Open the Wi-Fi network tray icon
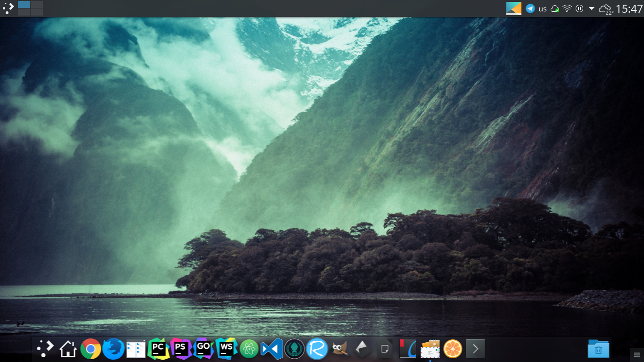644x362 pixels. (x=567, y=8)
